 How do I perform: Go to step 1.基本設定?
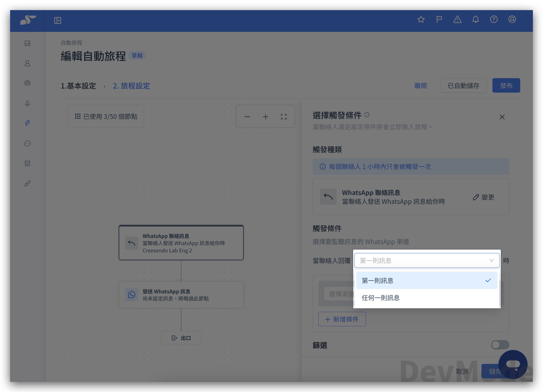78,86
